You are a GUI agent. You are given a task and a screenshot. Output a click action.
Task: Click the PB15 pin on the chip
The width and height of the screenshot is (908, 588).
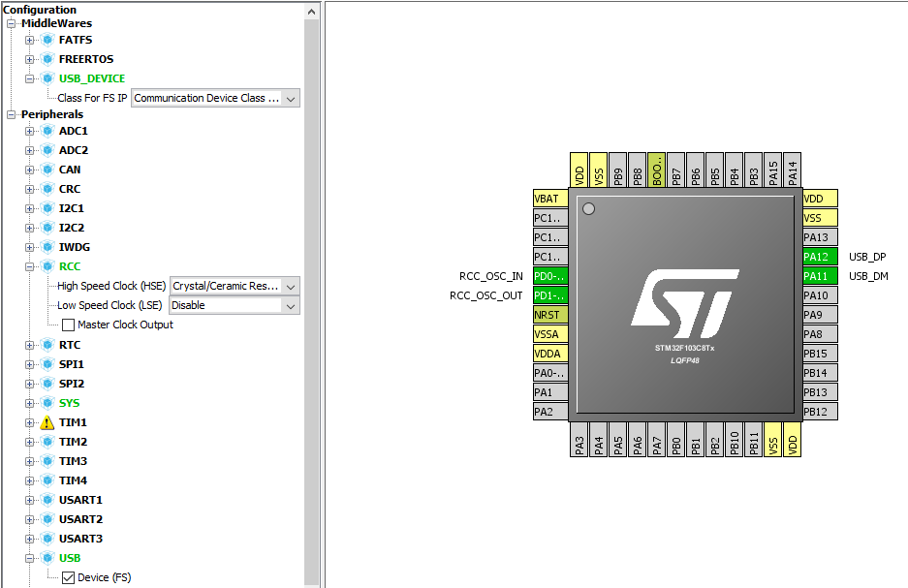[820, 354]
